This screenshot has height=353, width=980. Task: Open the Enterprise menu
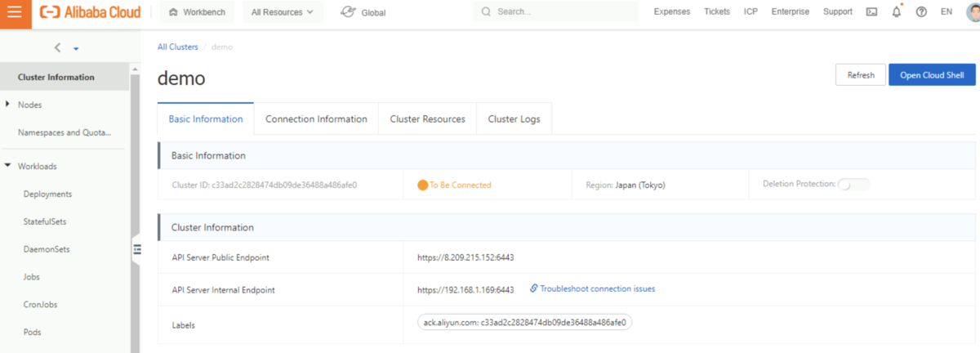point(791,12)
